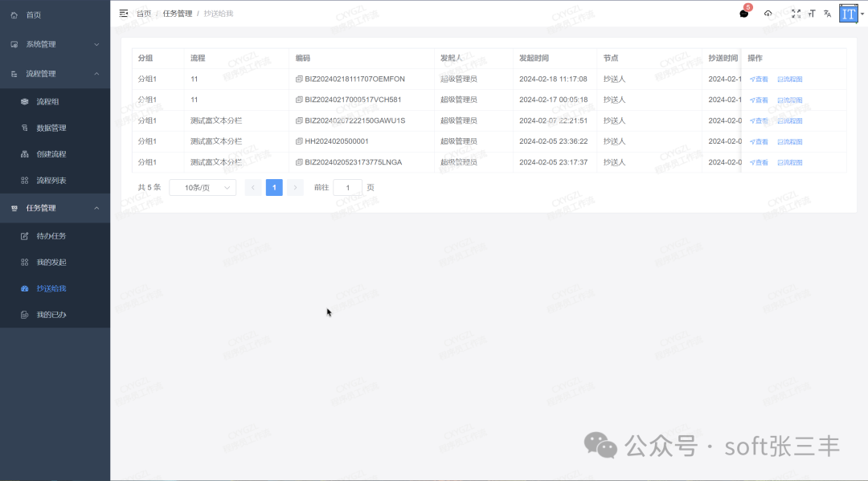The width and height of the screenshot is (868, 481).
Task: Open the 10条/页 page size dropdown
Action: click(202, 186)
